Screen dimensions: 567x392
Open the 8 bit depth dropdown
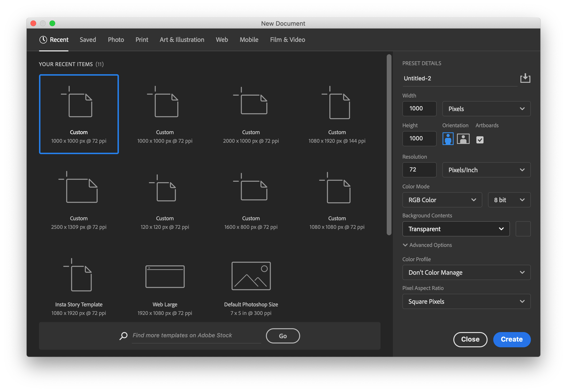[x=509, y=200]
